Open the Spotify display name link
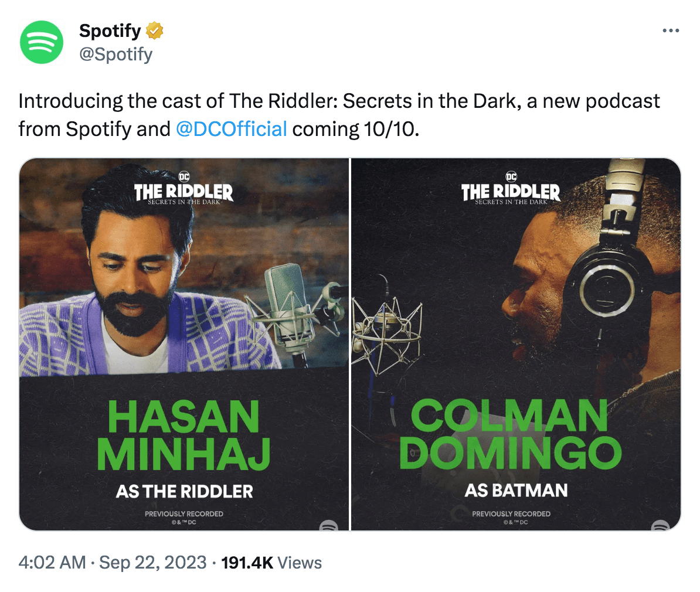The image size is (700, 592). click(110, 30)
